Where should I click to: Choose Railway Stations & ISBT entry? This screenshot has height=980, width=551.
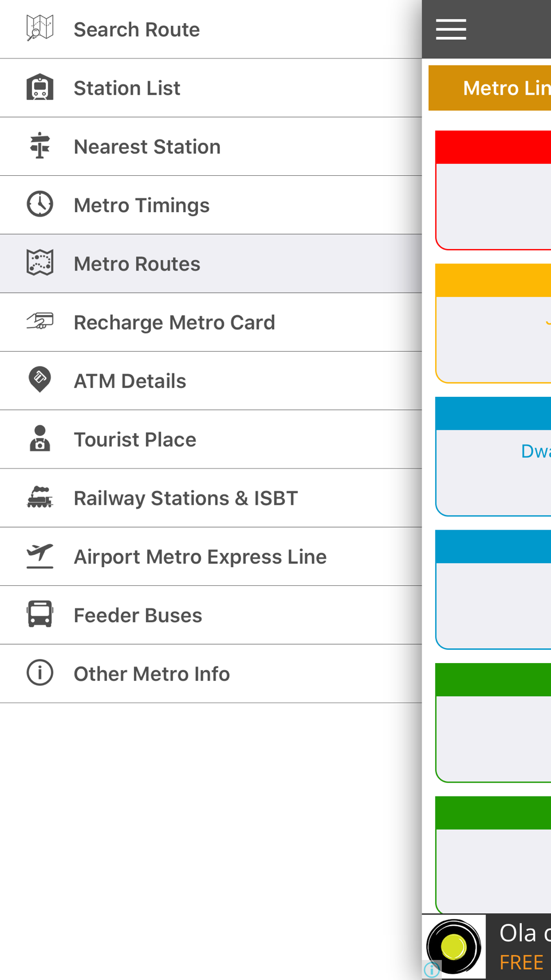tap(211, 498)
